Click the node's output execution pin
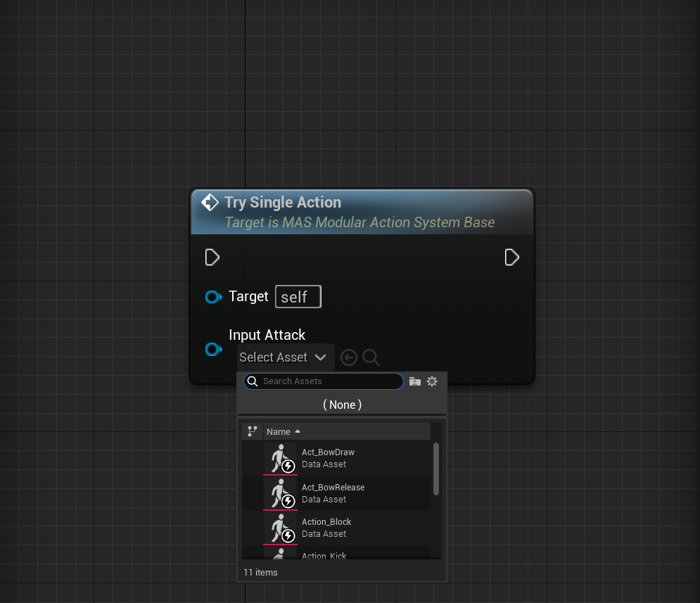Screen dimensions: 700x603 tap(512, 257)
